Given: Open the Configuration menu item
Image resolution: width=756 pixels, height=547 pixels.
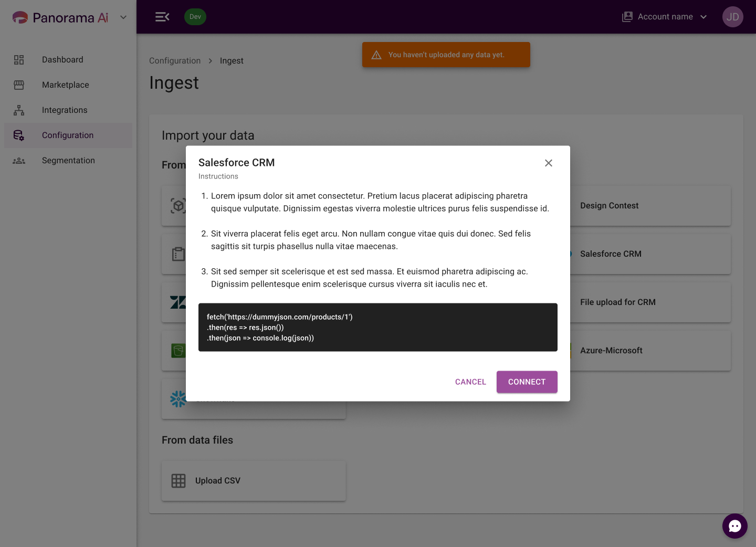Looking at the screenshot, I should 68,135.
